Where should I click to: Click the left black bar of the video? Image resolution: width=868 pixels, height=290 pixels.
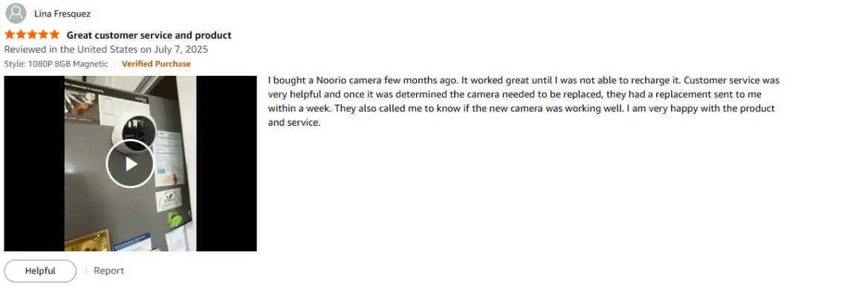pyautogui.click(x=34, y=164)
